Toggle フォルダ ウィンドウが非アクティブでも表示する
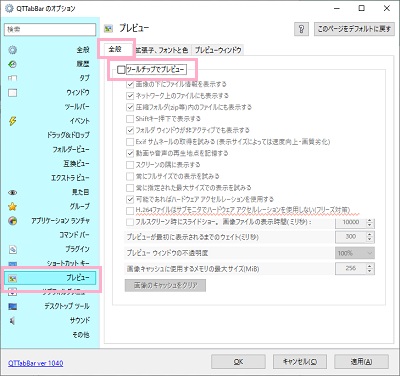 coord(130,130)
